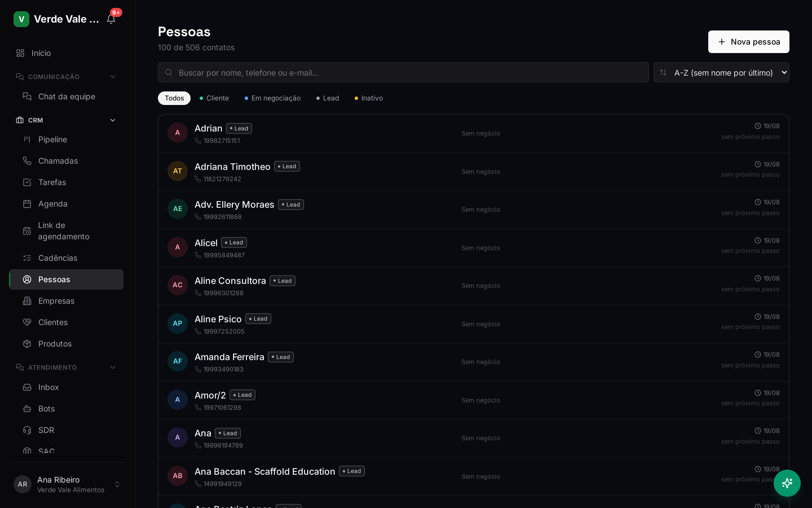812x508 pixels.
Task: Open Bots section
Action: click(x=67, y=409)
